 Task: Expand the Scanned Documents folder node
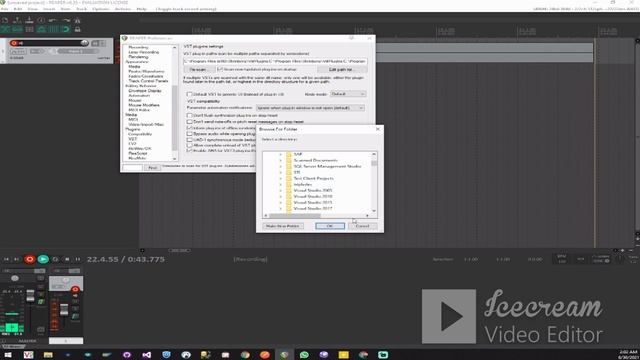280,160
